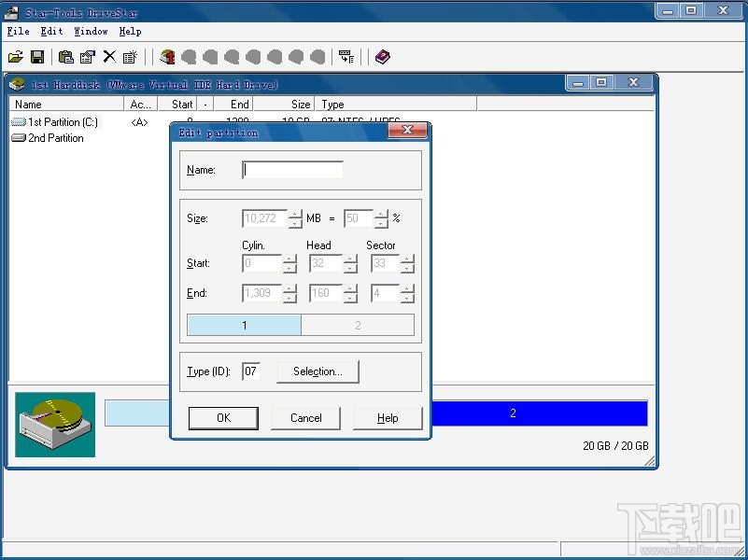The width and height of the screenshot is (748, 560).
Task: Increase the Size MB spinner
Action: (295, 214)
